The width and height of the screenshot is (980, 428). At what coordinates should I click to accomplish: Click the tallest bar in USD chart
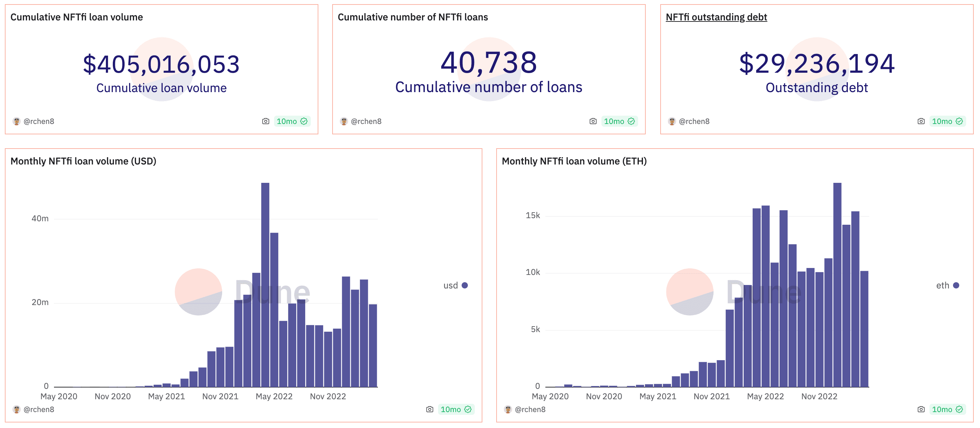[265, 285]
